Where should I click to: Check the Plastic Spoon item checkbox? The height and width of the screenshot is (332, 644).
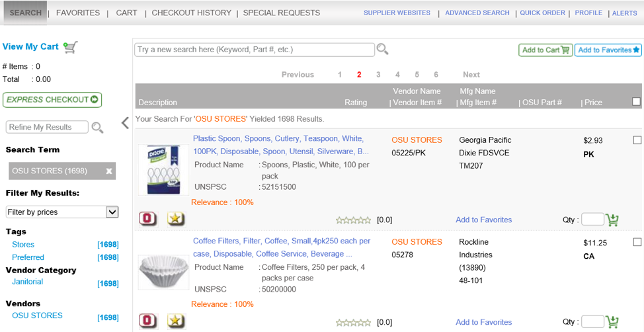point(637,140)
